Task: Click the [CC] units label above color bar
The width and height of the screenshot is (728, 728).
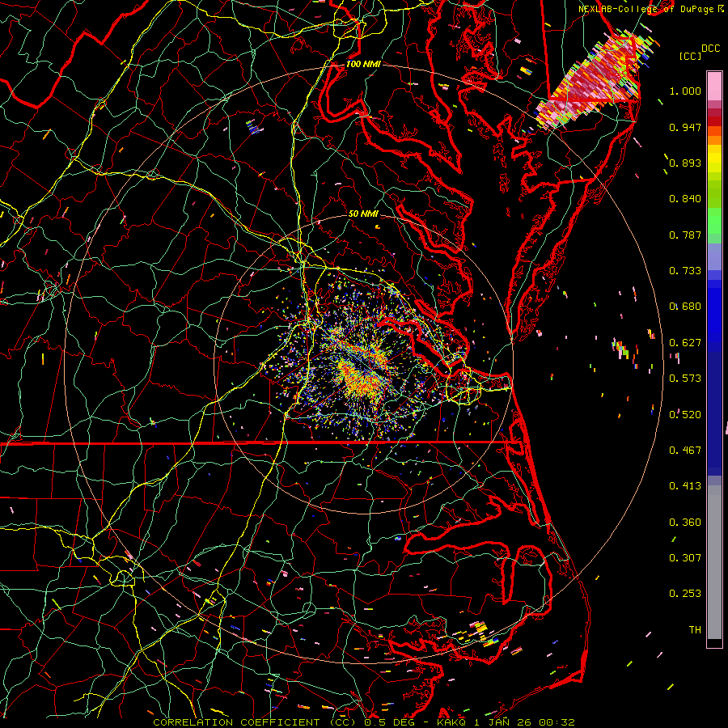Action: tap(690, 56)
